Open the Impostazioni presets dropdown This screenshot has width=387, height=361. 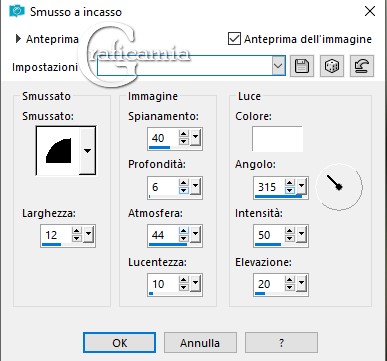pos(278,65)
